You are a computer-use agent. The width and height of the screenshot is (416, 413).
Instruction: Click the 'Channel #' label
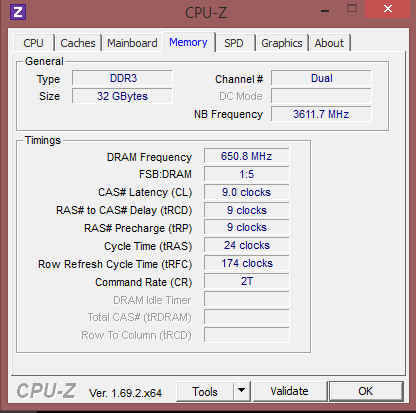click(239, 79)
